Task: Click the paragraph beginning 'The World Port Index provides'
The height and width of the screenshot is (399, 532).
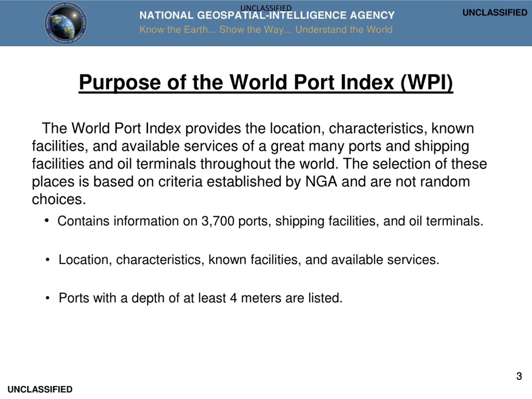Action: (260, 164)
